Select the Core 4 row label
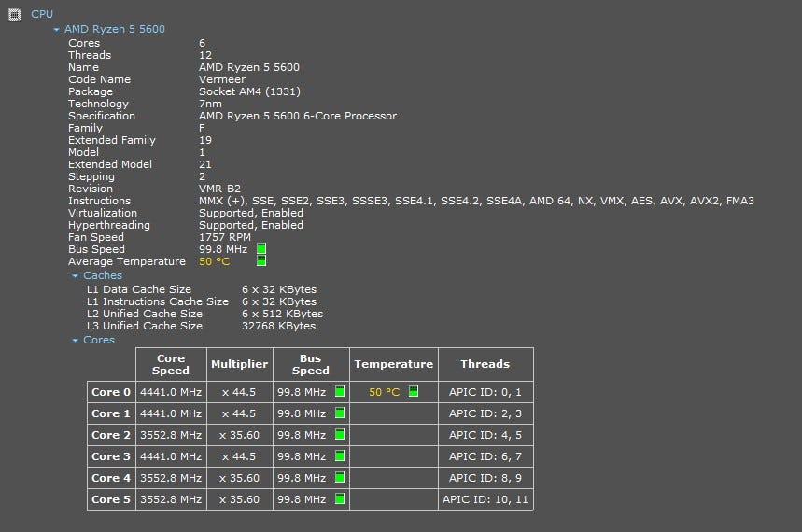 pos(111,478)
